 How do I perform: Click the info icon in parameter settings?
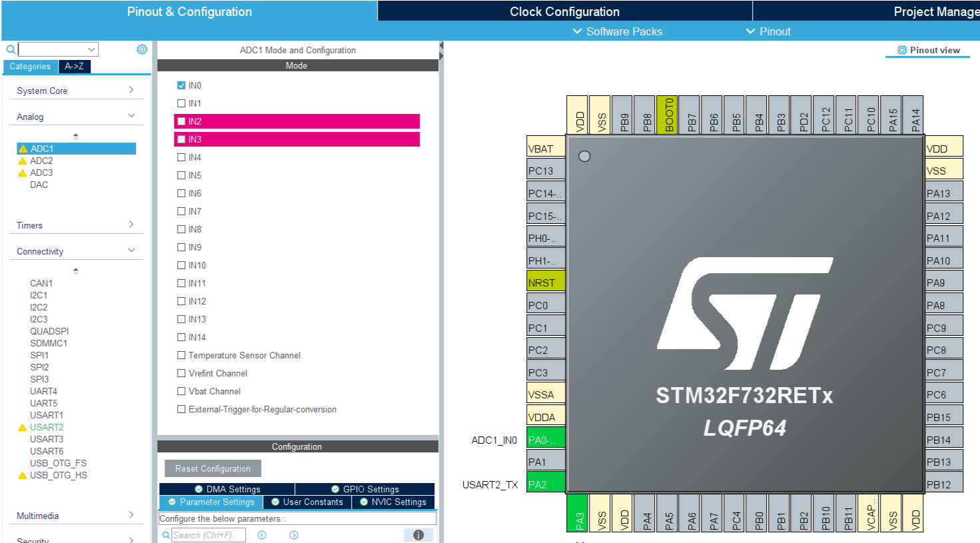pos(418,535)
